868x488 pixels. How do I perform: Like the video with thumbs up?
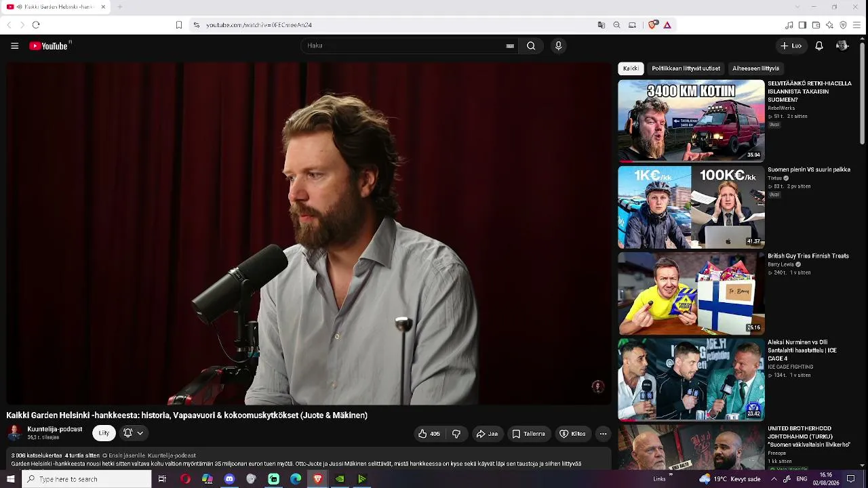click(x=429, y=434)
